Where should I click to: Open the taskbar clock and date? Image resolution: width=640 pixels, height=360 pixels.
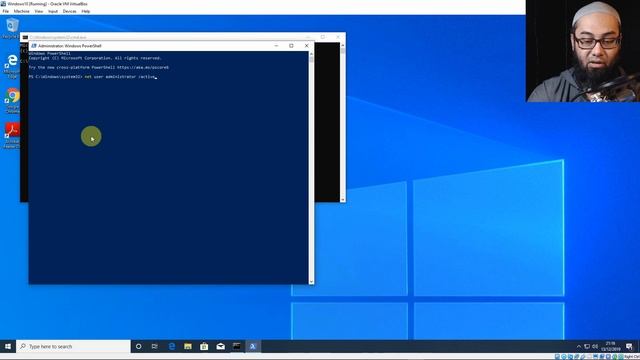(611, 346)
